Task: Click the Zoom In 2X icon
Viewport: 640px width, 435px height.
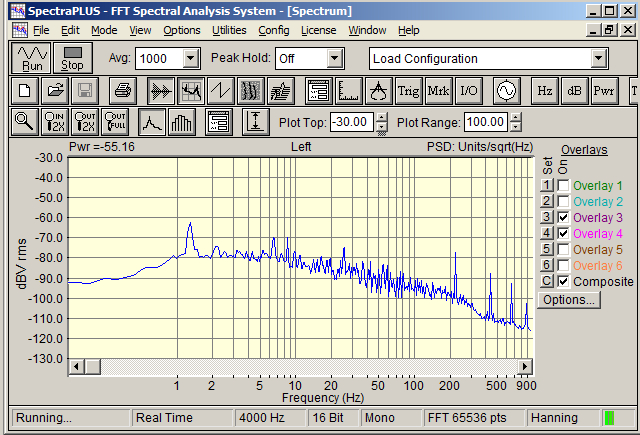Action: coord(55,122)
